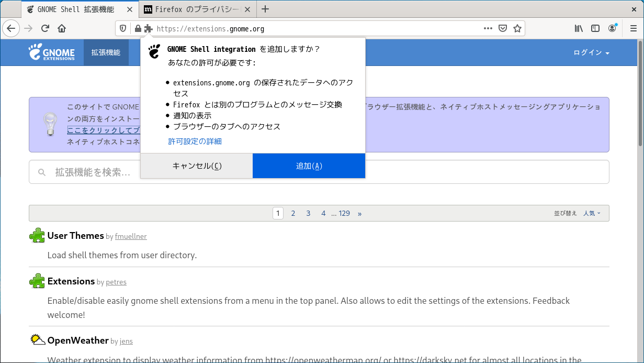
Task: Select the 拡張機能 navigation item
Action: [x=106, y=52]
